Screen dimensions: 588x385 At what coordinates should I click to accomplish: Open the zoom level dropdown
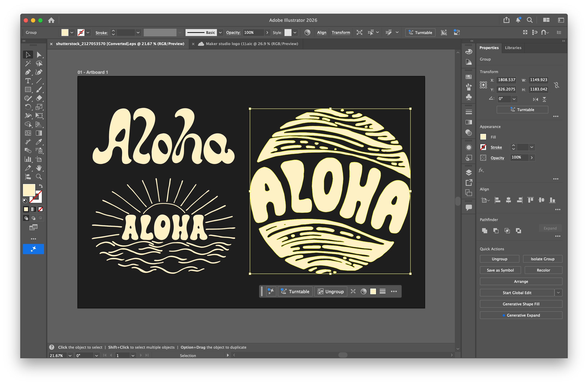(x=70, y=355)
